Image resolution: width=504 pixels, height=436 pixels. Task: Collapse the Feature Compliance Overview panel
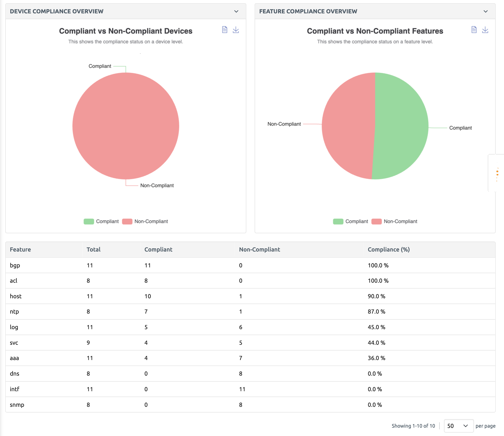pyautogui.click(x=485, y=11)
